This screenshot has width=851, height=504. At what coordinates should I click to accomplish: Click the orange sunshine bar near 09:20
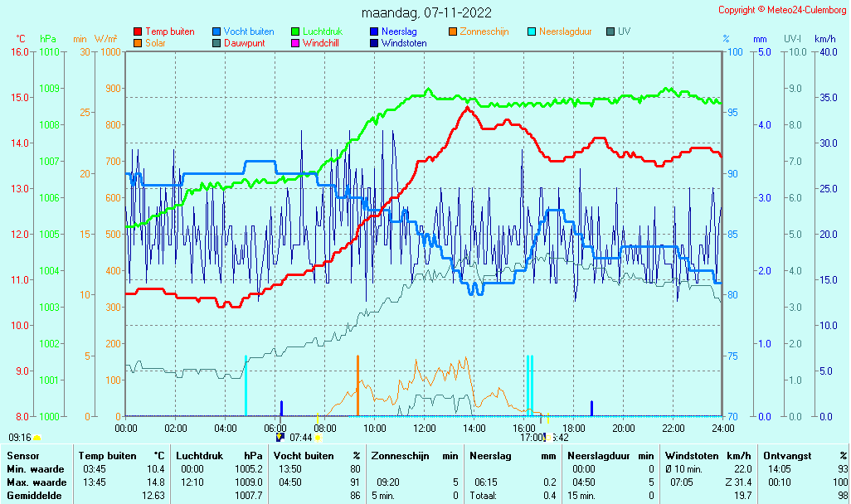(x=357, y=385)
